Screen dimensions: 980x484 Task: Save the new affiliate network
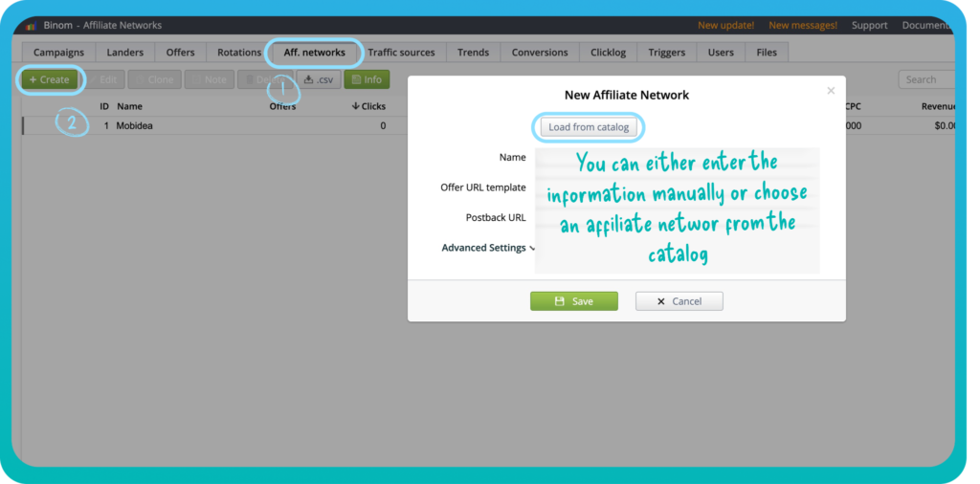[x=574, y=301]
